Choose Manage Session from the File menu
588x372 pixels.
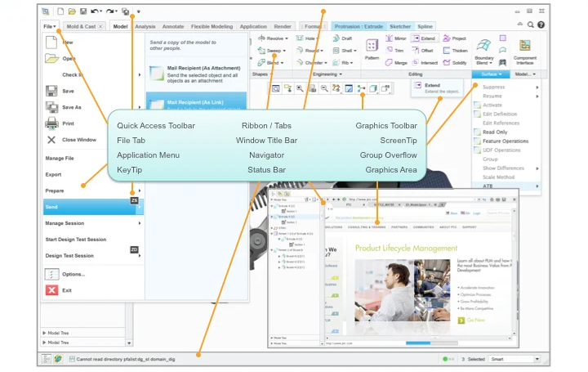[65, 223]
